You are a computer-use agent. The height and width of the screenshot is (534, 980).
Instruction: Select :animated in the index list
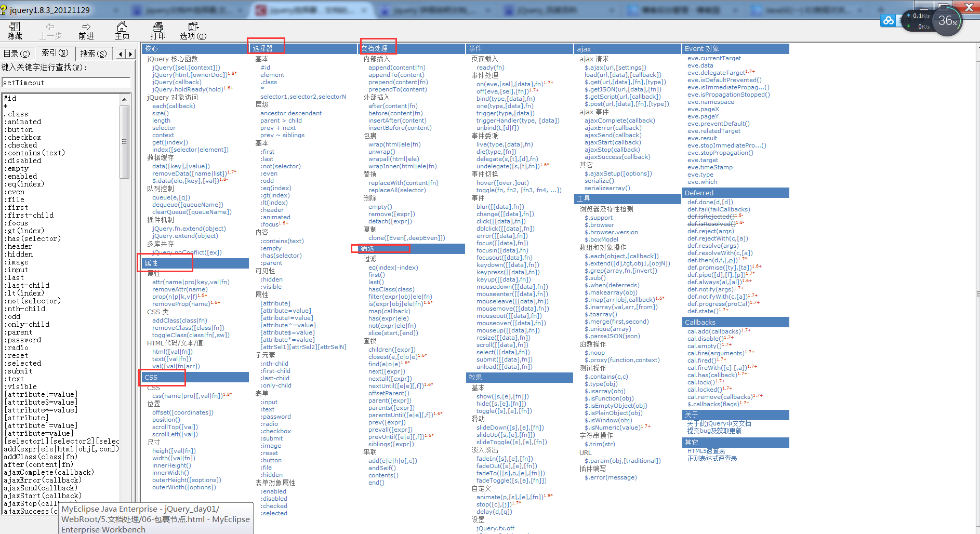(23, 122)
